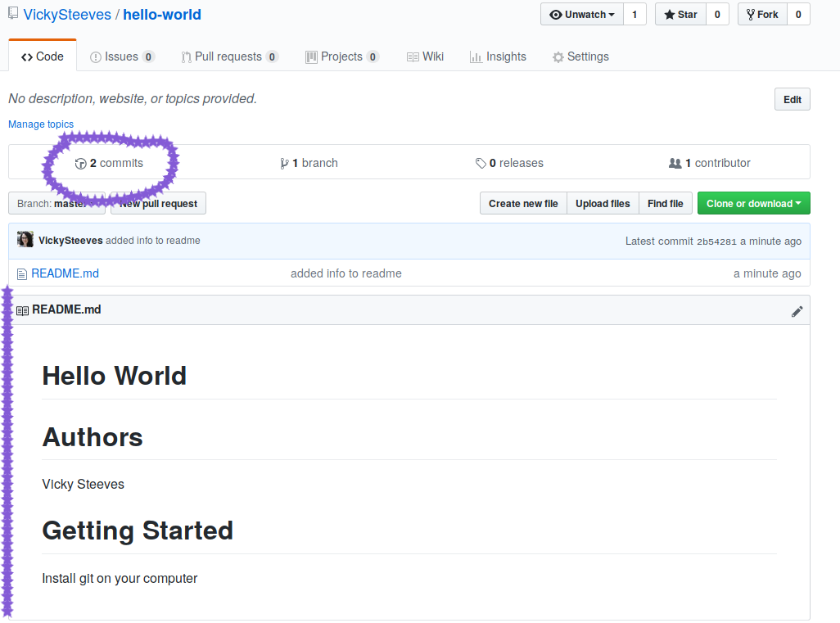The image size is (840, 623).
Task: Click the 'Authors' heading in the README
Action: (93, 437)
